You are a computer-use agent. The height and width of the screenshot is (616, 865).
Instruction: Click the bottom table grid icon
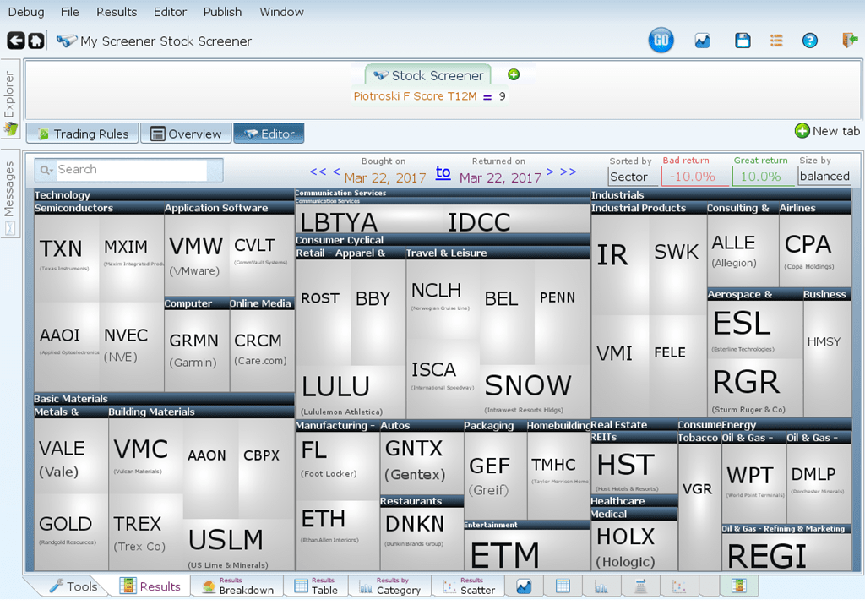point(563,586)
